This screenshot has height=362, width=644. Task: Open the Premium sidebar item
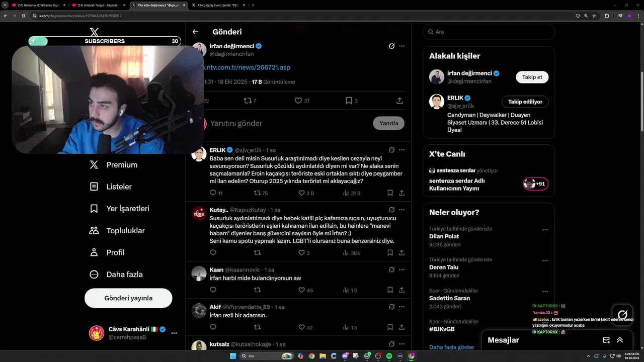[114, 165]
